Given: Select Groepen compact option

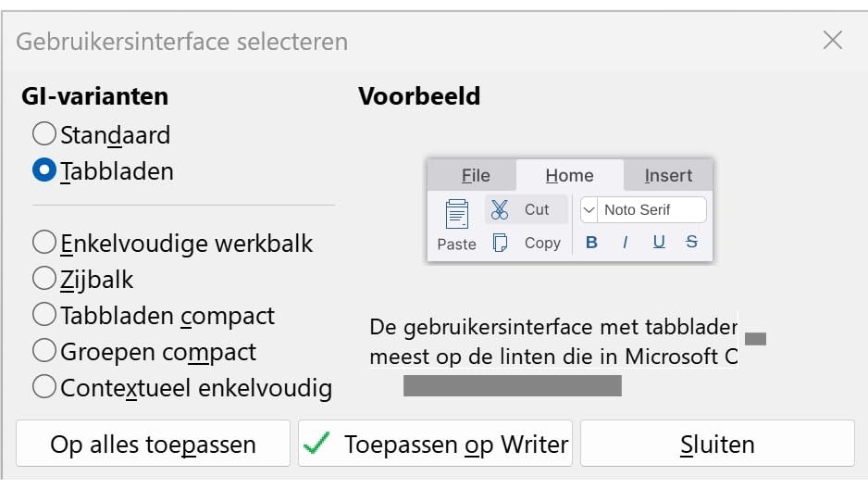Looking at the screenshot, I should point(44,351).
